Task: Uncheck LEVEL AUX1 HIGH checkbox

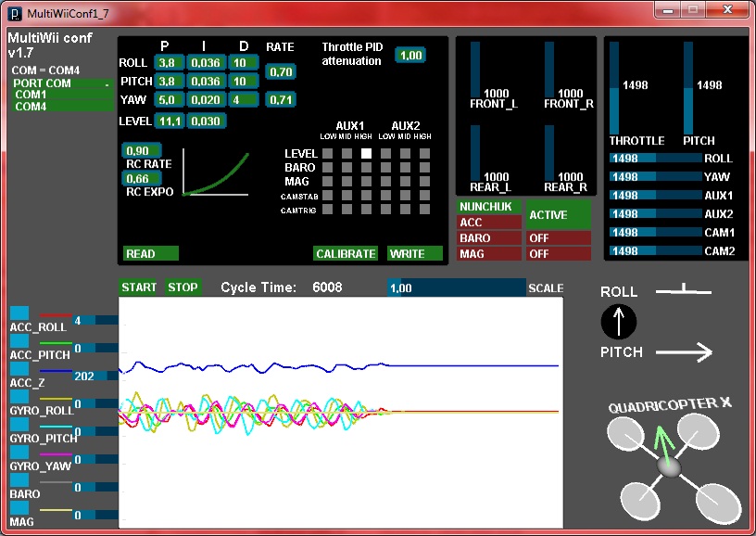Action: (366, 153)
